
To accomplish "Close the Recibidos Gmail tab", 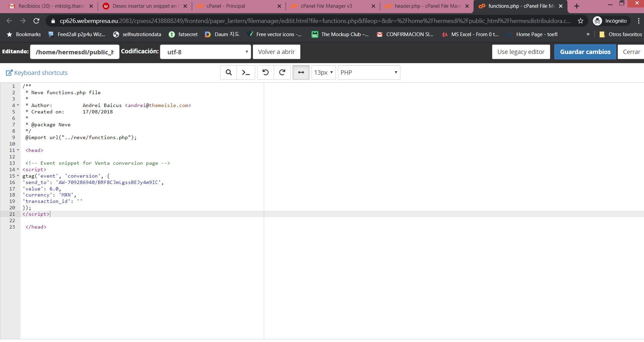I will 91,6.
